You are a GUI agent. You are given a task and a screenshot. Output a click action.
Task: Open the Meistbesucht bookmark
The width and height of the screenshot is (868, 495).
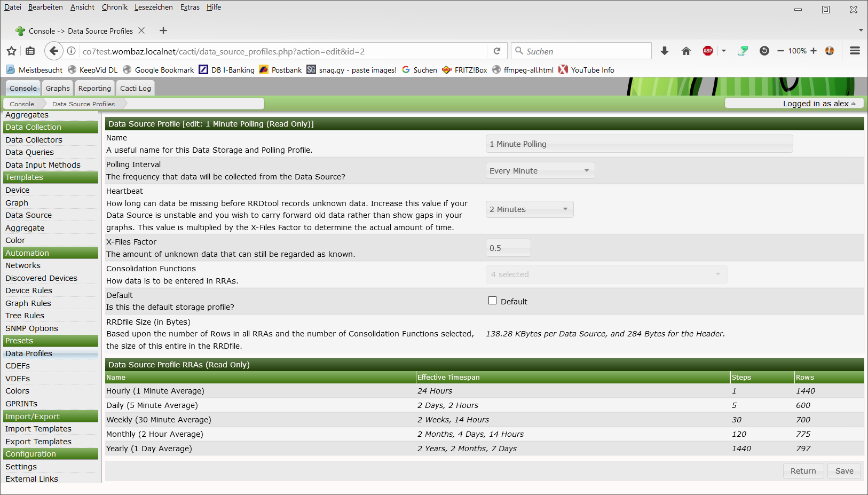(35, 70)
